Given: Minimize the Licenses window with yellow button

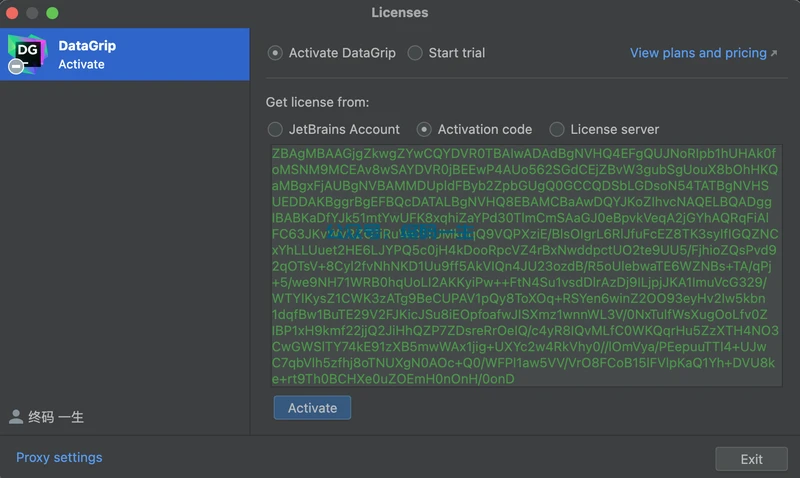Looking at the screenshot, I should click(33, 13).
